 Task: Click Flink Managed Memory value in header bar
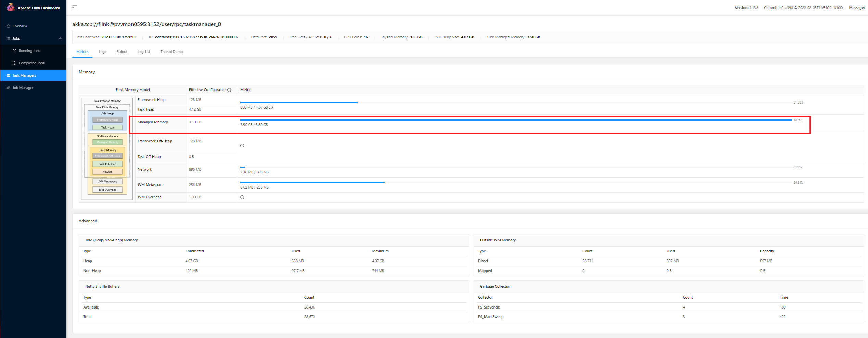pos(533,37)
